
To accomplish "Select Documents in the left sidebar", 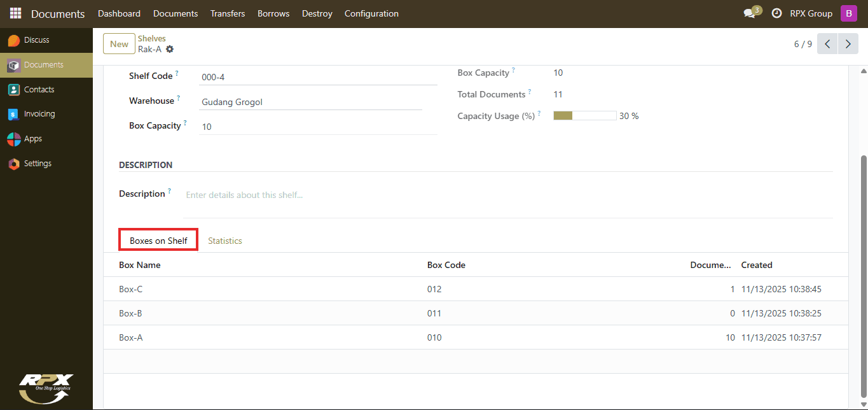I will (46, 65).
